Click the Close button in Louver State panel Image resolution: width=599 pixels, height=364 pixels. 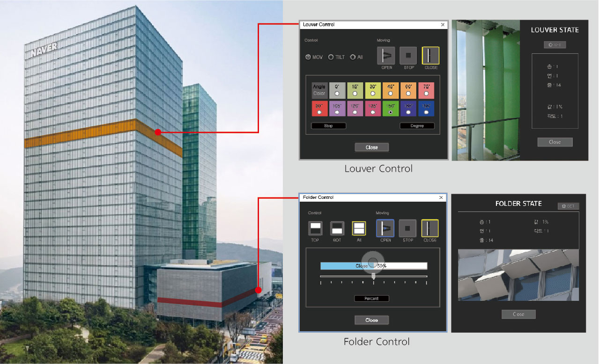(x=555, y=142)
